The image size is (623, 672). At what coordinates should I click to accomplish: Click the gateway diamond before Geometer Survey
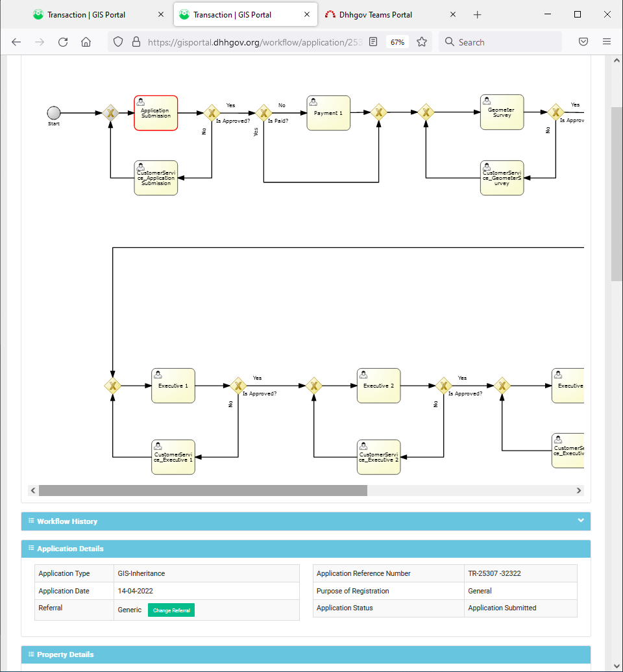click(x=426, y=113)
